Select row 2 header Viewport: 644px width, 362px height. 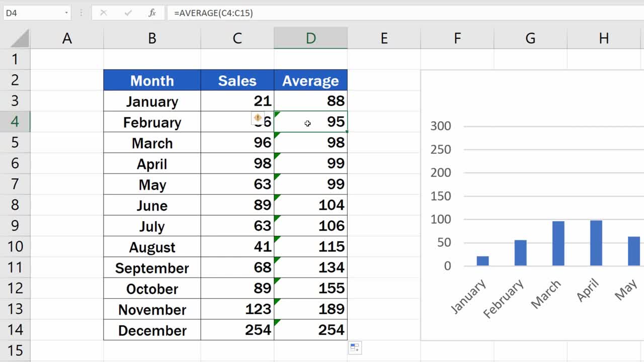pyautogui.click(x=15, y=80)
